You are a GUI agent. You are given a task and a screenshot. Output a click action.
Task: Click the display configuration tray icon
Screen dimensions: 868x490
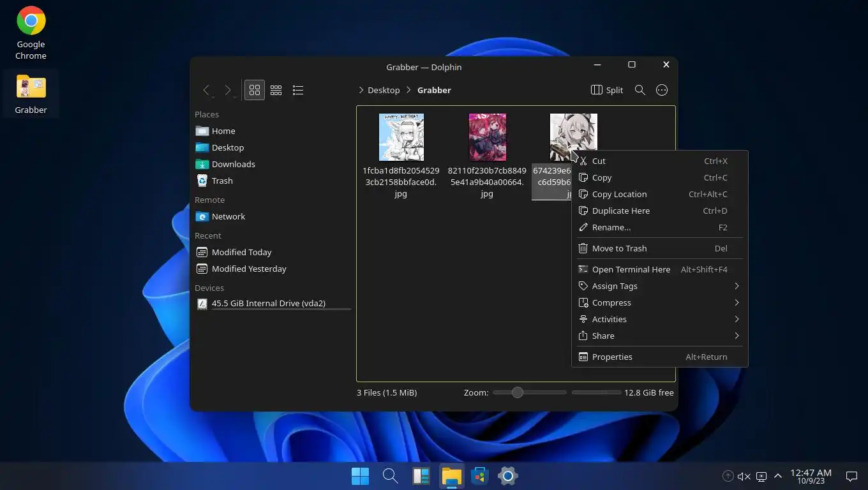[761, 476]
